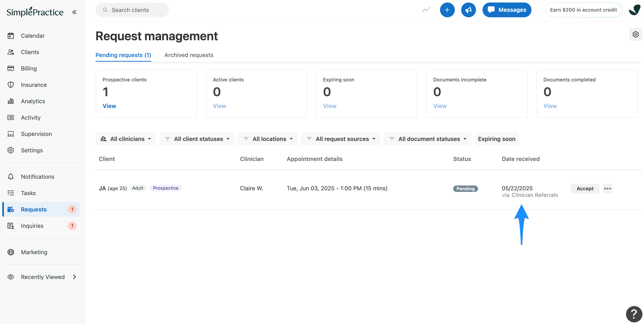Focus the Search clients field
Screen dimensions: 644x324
point(132,10)
